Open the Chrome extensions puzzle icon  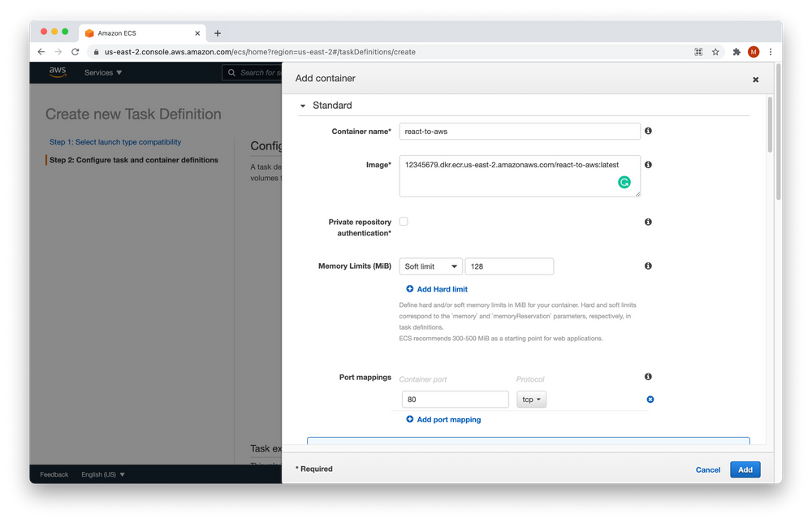(x=736, y=52)
